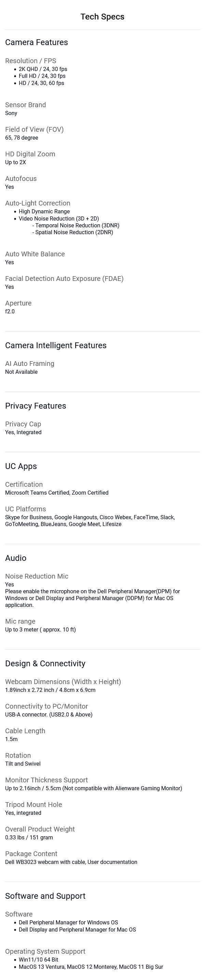Click the Resolution / FPS label

(x=30, y=61)
